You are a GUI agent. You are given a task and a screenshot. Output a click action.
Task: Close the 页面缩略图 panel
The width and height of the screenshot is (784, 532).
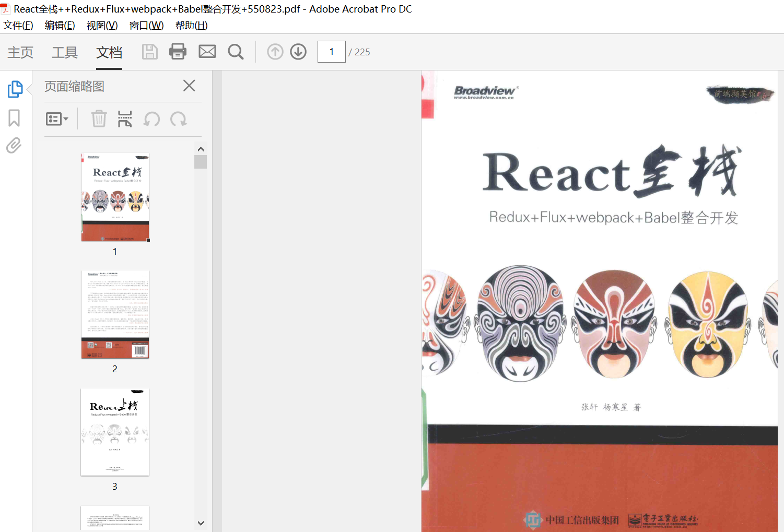click(190, 86)
